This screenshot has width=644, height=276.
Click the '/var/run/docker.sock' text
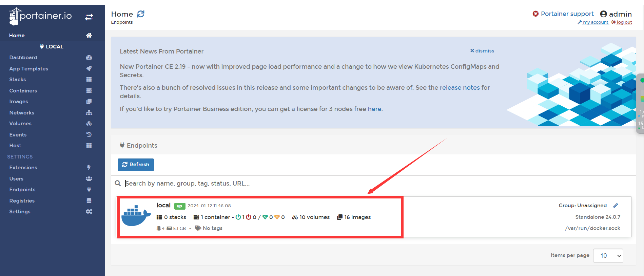pyautogui.click(x=592, y=228)
